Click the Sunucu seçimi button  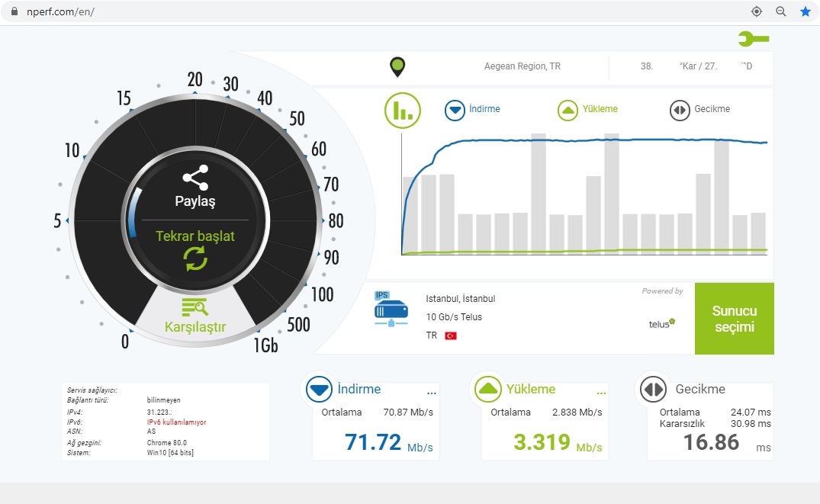[x=735, y=319]
